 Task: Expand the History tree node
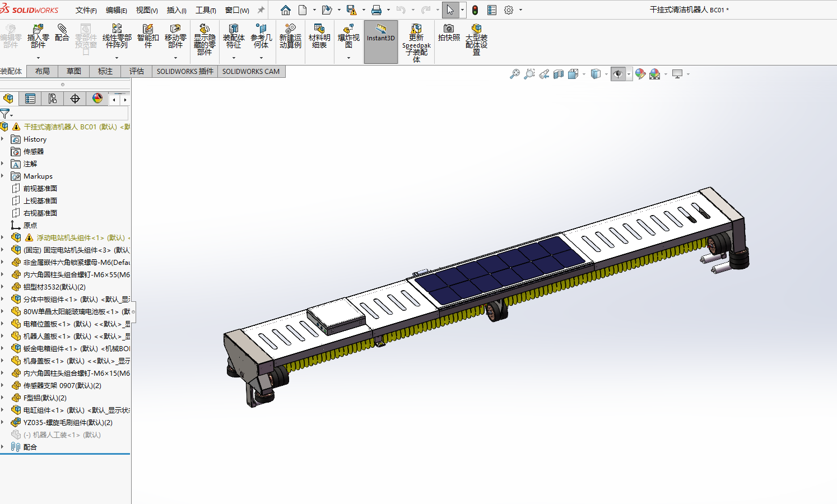[3, 139]
